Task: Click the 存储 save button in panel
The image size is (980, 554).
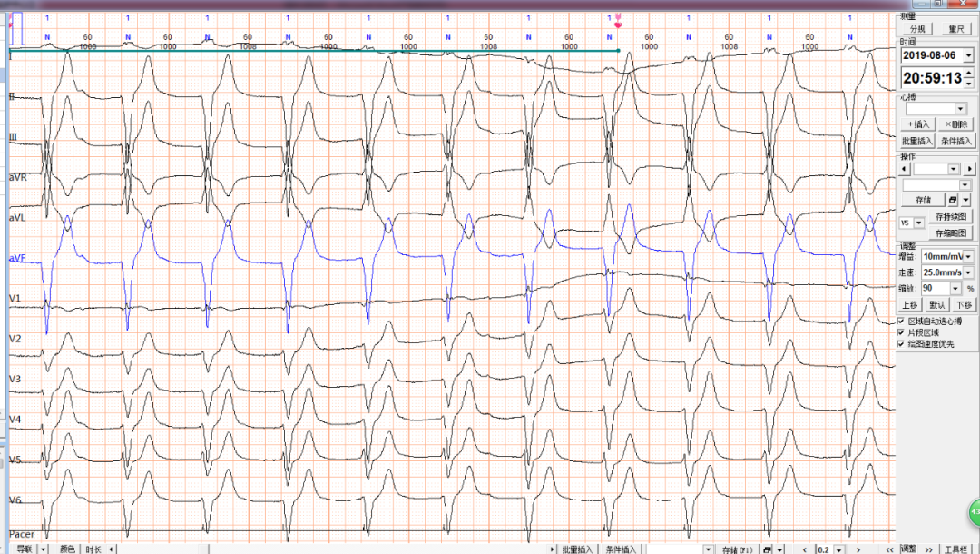Action: [923, 200]
